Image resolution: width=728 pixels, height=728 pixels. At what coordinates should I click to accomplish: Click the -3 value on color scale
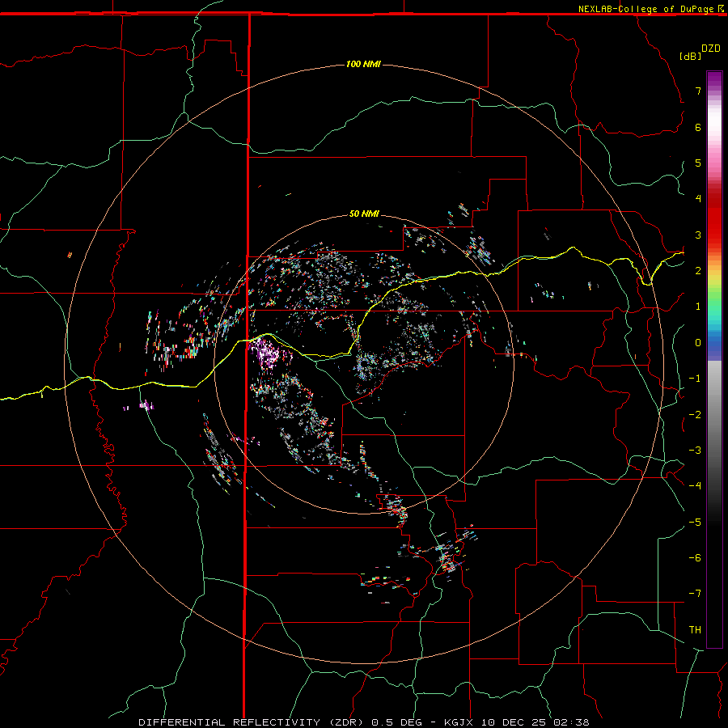(x=695, y=451)
